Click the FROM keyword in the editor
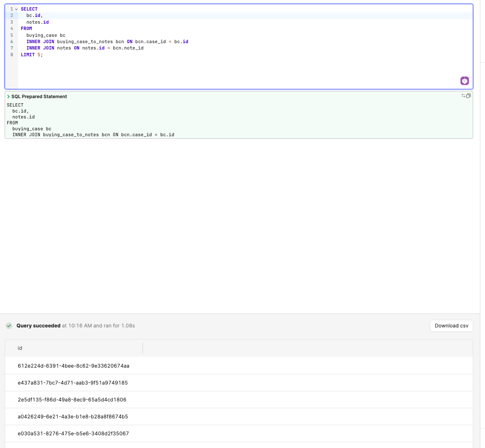Screen dimensions: 485x448 tap(26, 29)
